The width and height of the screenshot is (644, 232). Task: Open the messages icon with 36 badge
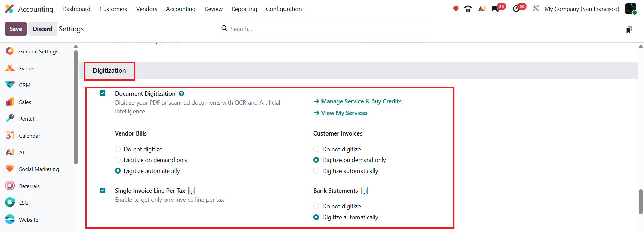pyautogui.click(x=495, y=9)
